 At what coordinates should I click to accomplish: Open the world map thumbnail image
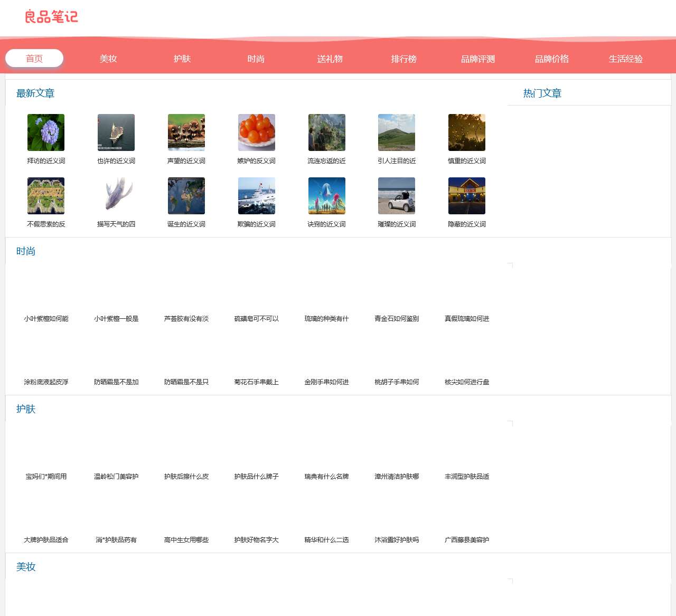[x=186, y=196]
